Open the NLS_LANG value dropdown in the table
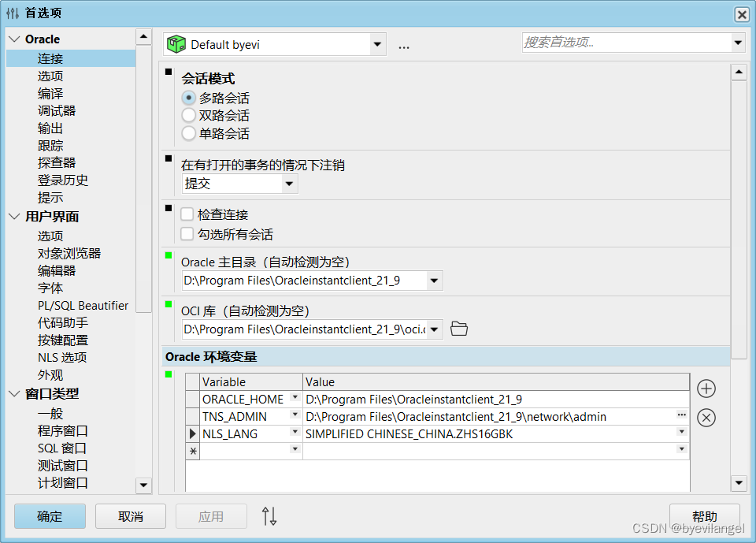This screenshot has width=756, height=543. tap(682, 432)
